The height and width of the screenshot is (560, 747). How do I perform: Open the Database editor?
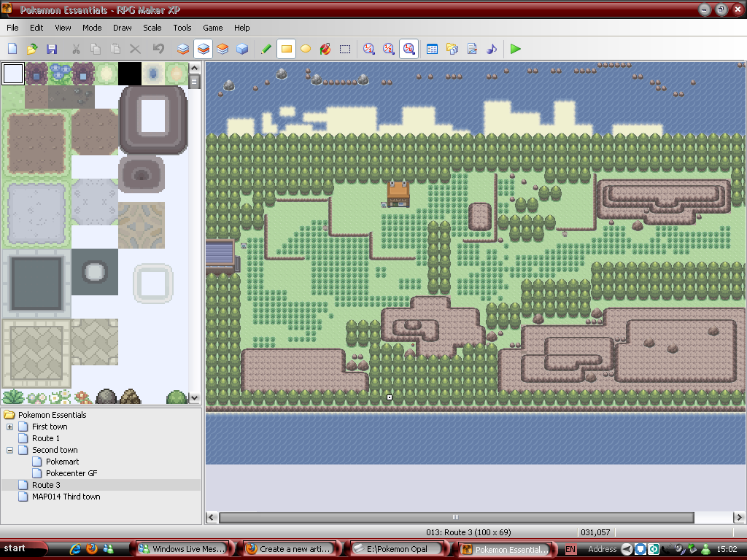click(x=432, y=49)
